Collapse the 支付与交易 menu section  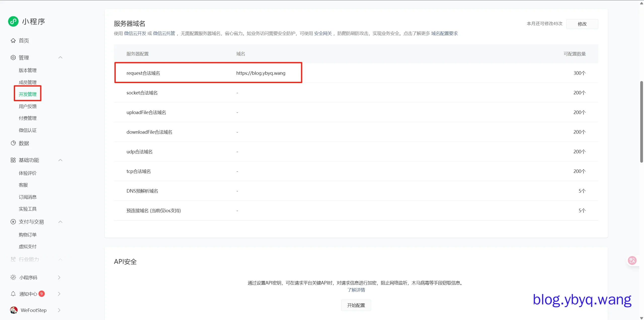tap(60, 222)
